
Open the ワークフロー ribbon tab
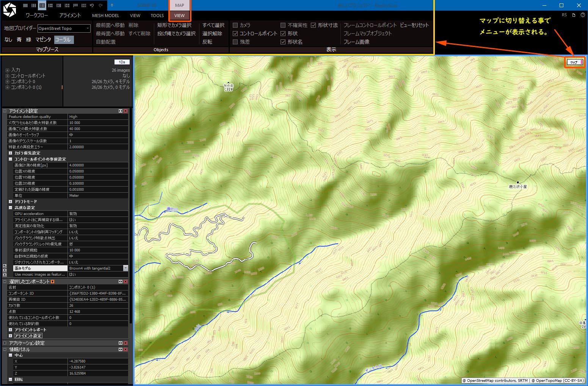click(37, 16)
